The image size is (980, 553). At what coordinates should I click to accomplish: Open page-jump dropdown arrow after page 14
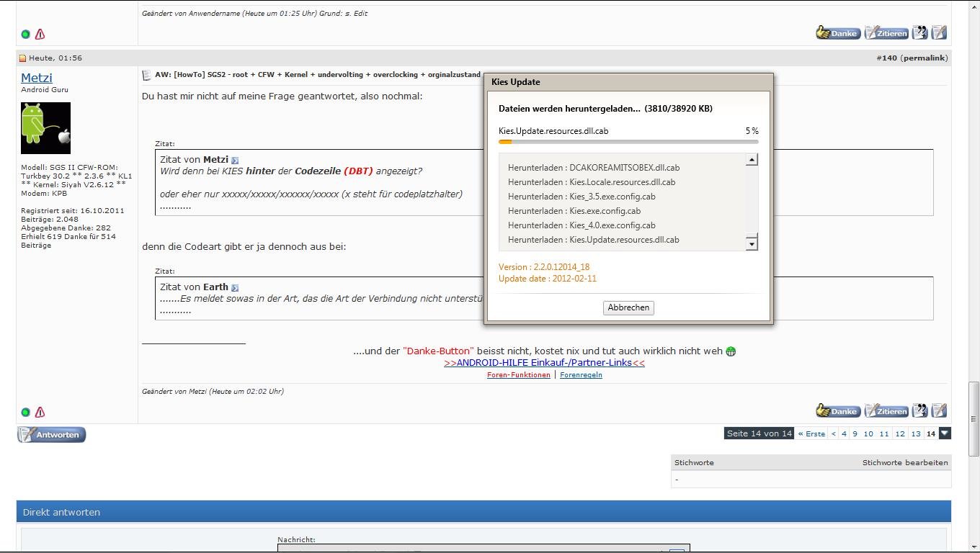click(x=945, y=433)
